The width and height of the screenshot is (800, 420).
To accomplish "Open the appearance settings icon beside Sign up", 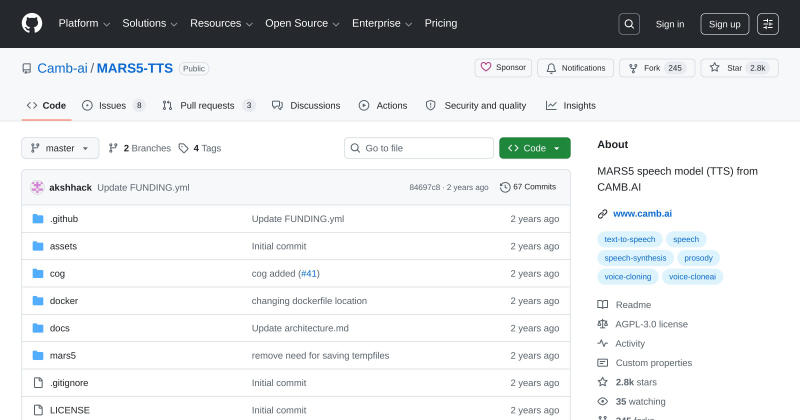I will (x=768, y=24).
